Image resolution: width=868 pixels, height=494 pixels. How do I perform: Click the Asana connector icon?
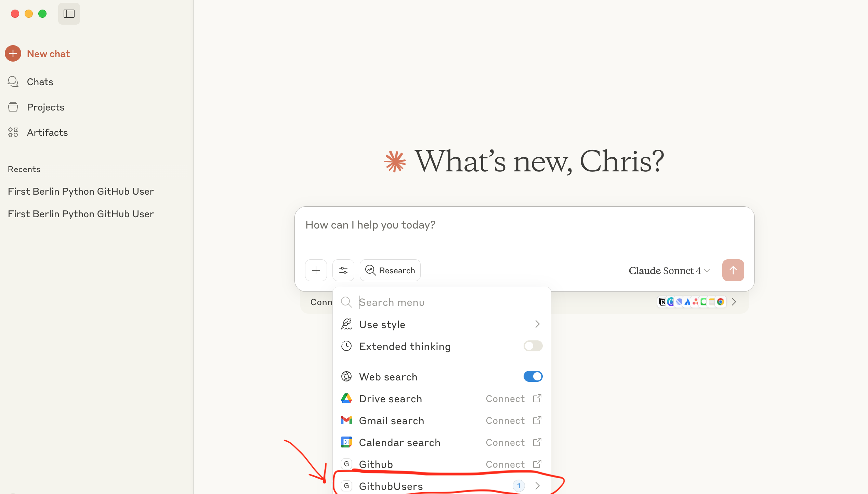tap(695, 302)
